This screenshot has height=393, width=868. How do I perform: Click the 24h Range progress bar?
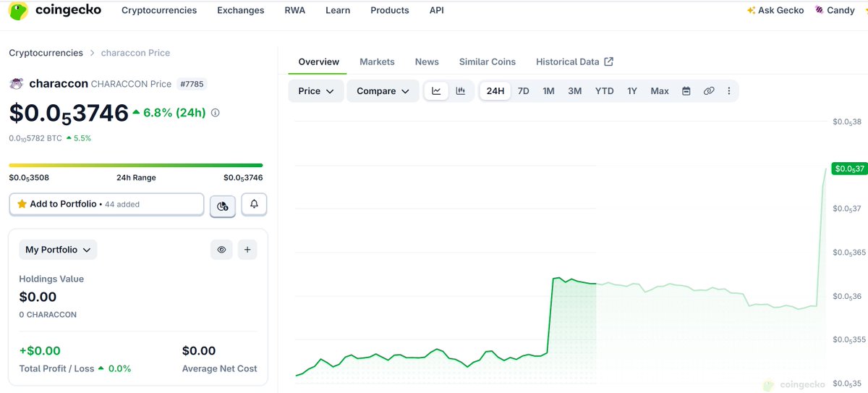click(x=136, y=165)
